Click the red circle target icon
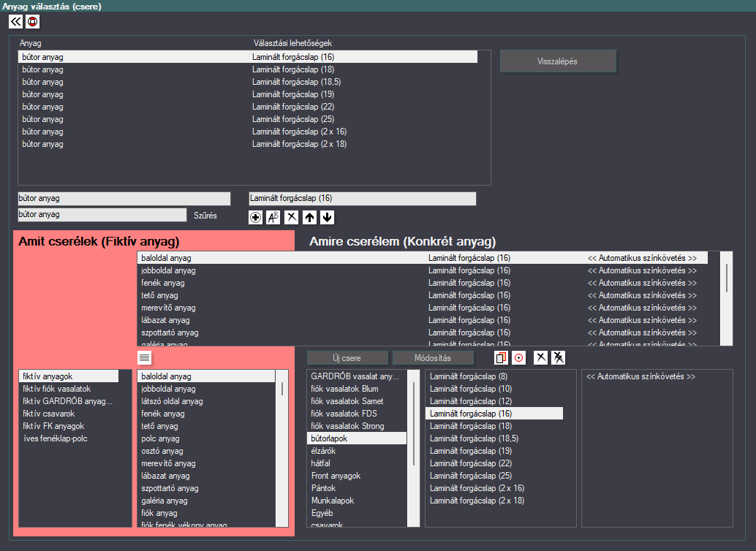This screenshot has width=756, height=551. [x=519, y=357]
